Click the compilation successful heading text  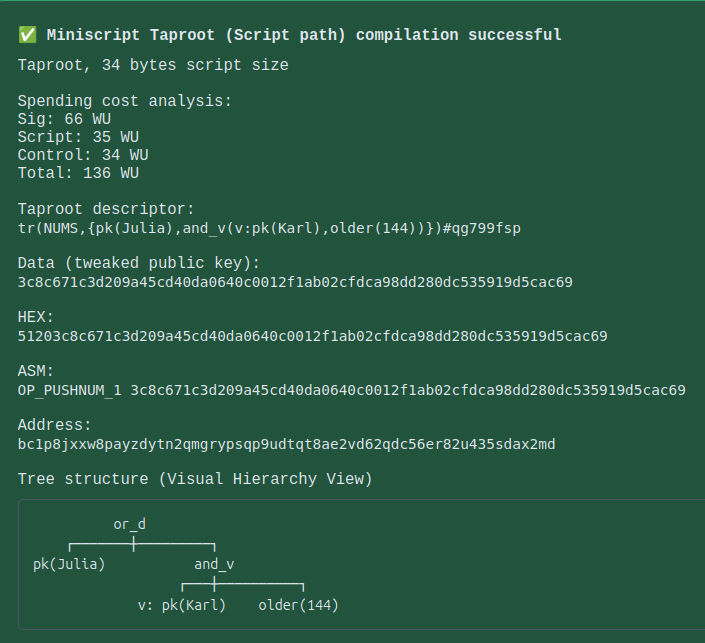coord(304,35)
